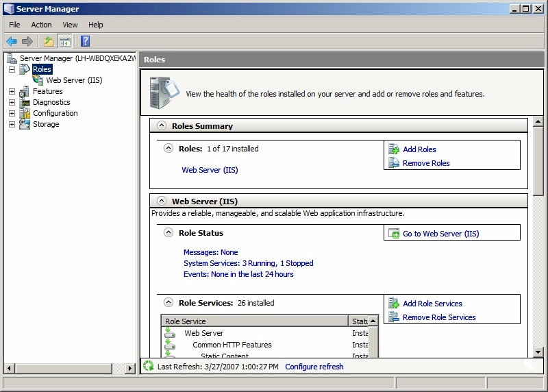The width and height of the screenshot is (548, 392).
Task: Click the Forward arrow toolbar icon
Action: [27, 41]
